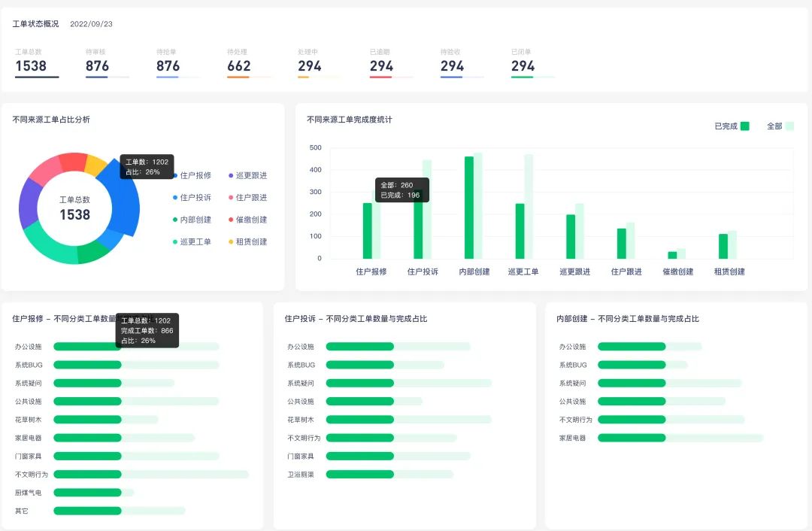Click the 住户跟进 pink legend item
This screenshot has height=531, width=812.
247,197
